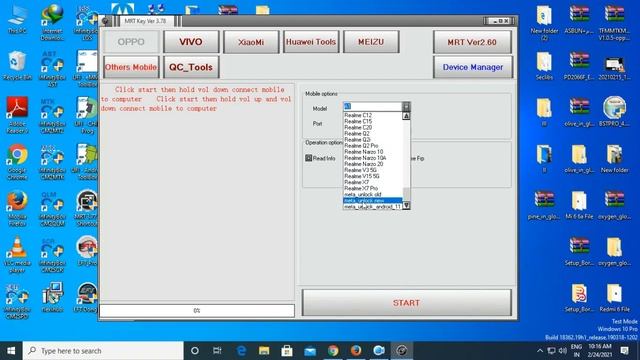Click the taskbar search box
Screen dimensions: 640x360
click(x=103, y=351)
